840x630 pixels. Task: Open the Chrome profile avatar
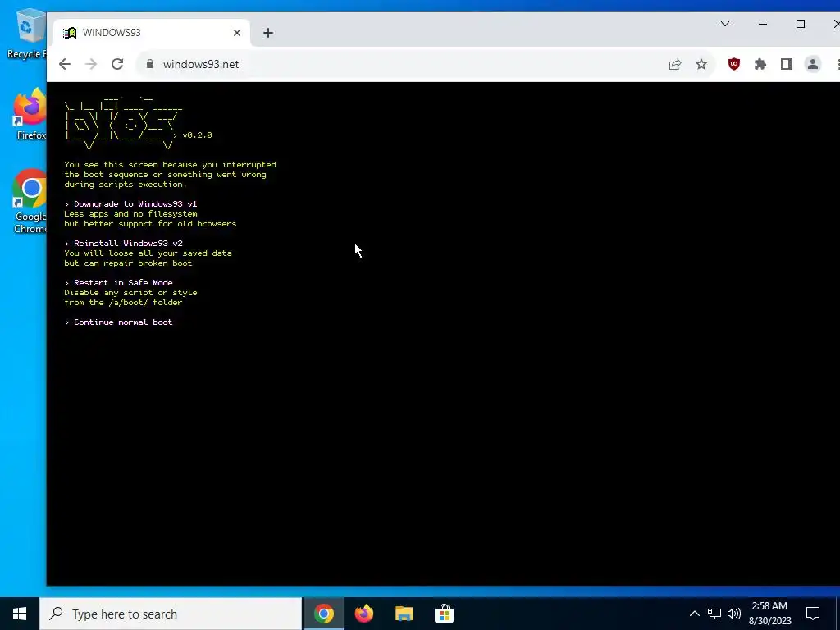pyautogui.click(x=813, y=64)
